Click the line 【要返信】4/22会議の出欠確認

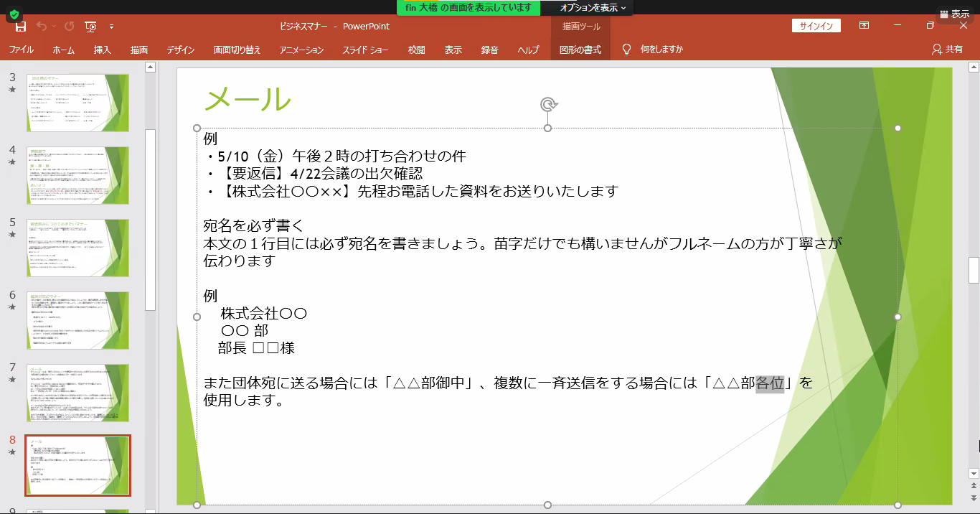click(x=321, y=173)
